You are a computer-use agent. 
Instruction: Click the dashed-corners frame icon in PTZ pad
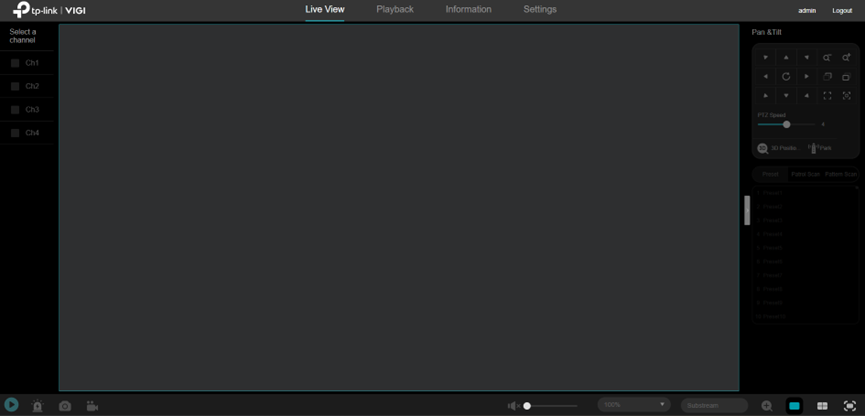(827, 95)
